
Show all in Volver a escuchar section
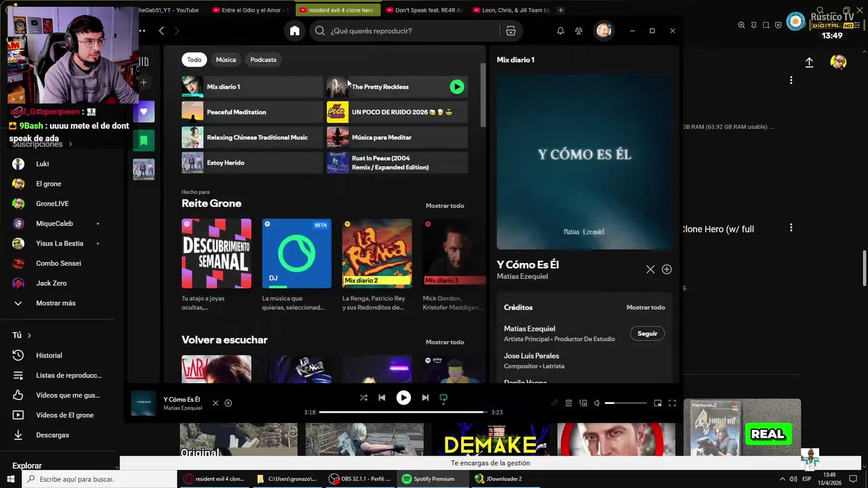445,342
